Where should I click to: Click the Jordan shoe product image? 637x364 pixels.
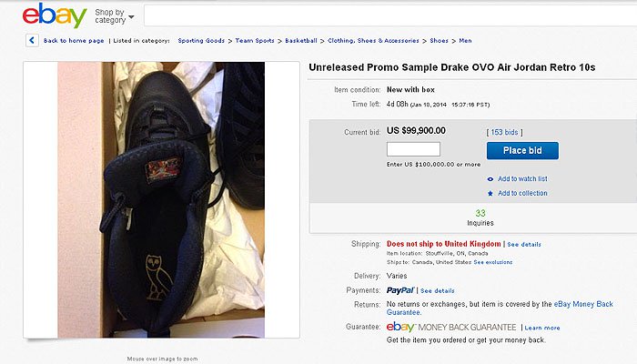point(162,199)
